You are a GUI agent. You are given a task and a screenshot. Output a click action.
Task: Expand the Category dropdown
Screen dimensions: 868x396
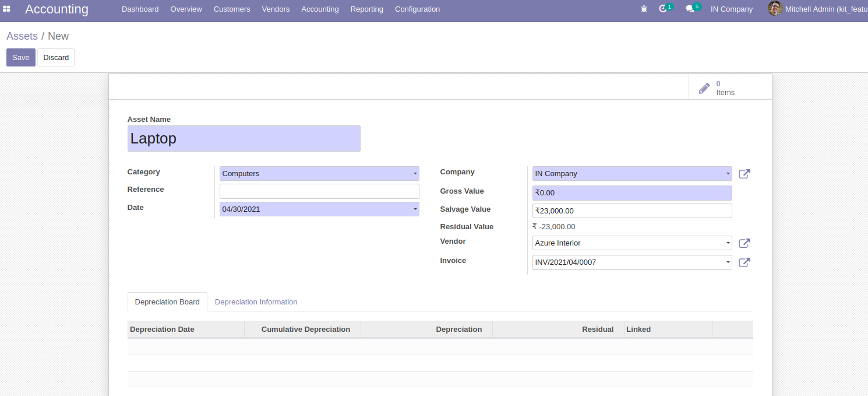[x=415, y=174]
